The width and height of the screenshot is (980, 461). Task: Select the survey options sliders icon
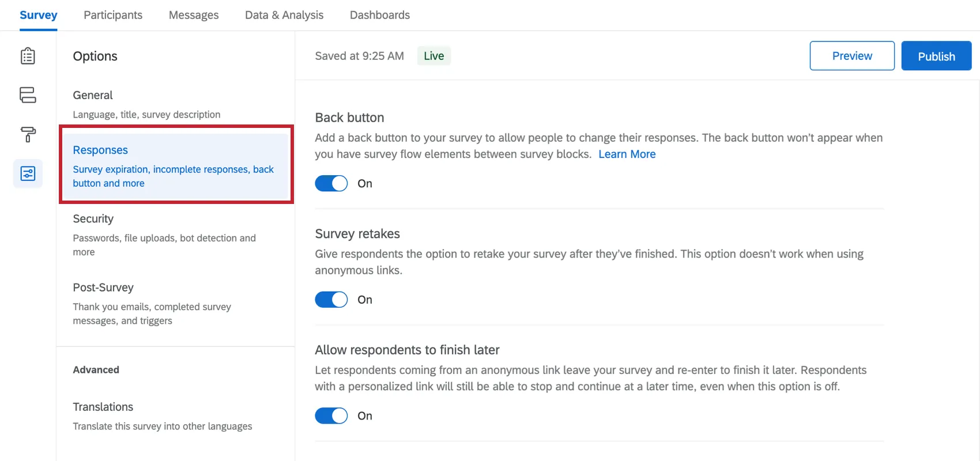(28, 173)
